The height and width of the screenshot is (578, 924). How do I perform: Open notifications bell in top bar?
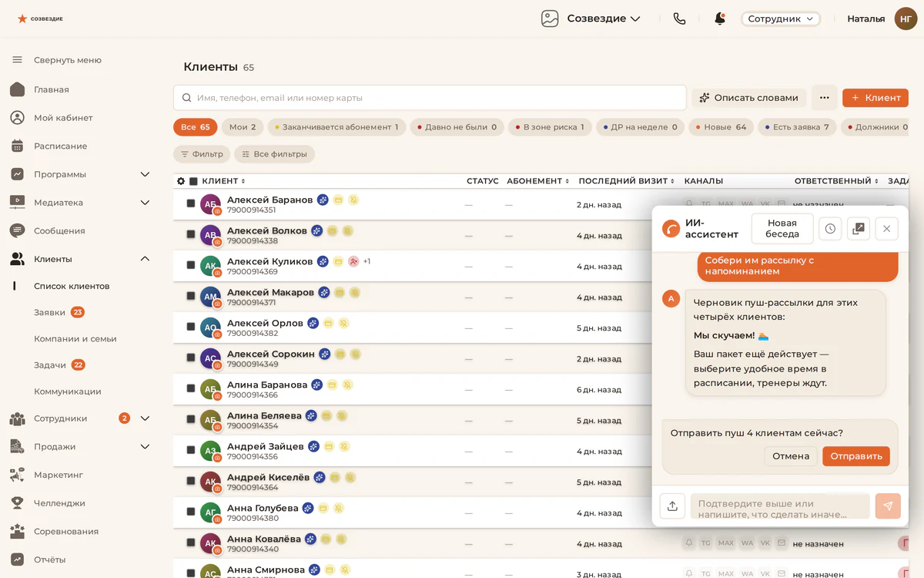click(720, 18)
